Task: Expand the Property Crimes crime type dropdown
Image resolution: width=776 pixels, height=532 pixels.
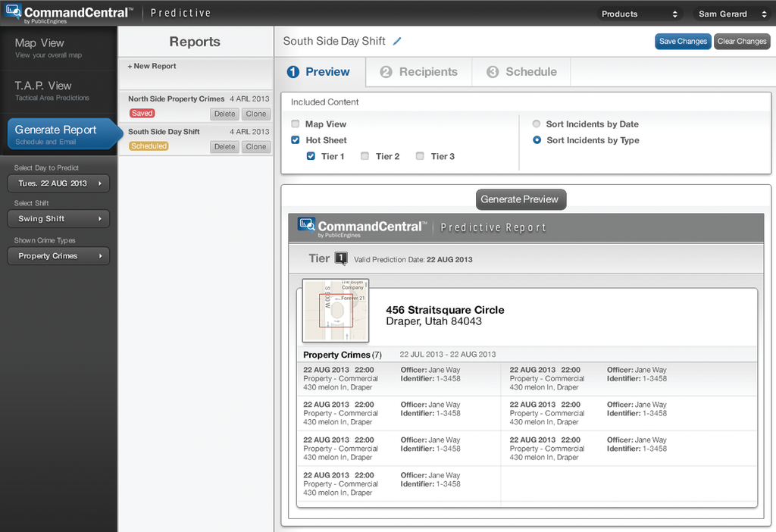Action: tap(58, 256)
